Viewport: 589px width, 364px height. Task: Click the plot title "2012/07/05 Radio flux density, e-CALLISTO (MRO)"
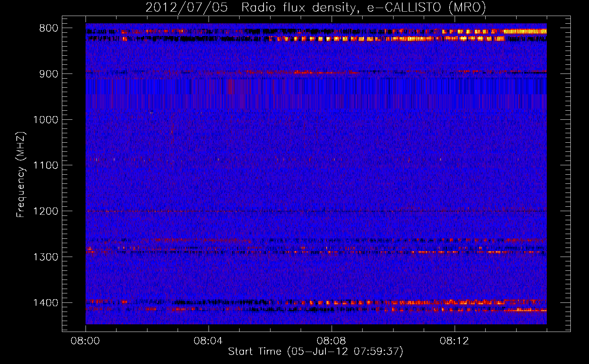coord(316,7)
